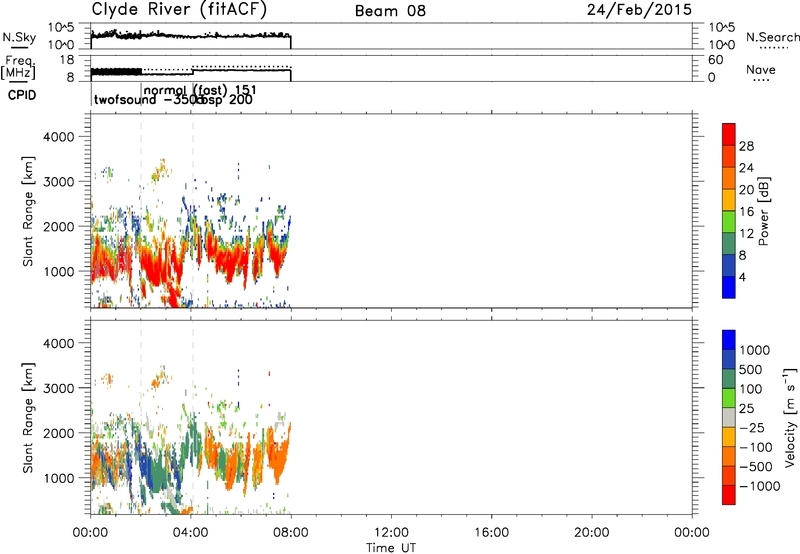800x554 pixels.
Task: Click the '08:00' time axis label
Action: (x=291, y=533)
